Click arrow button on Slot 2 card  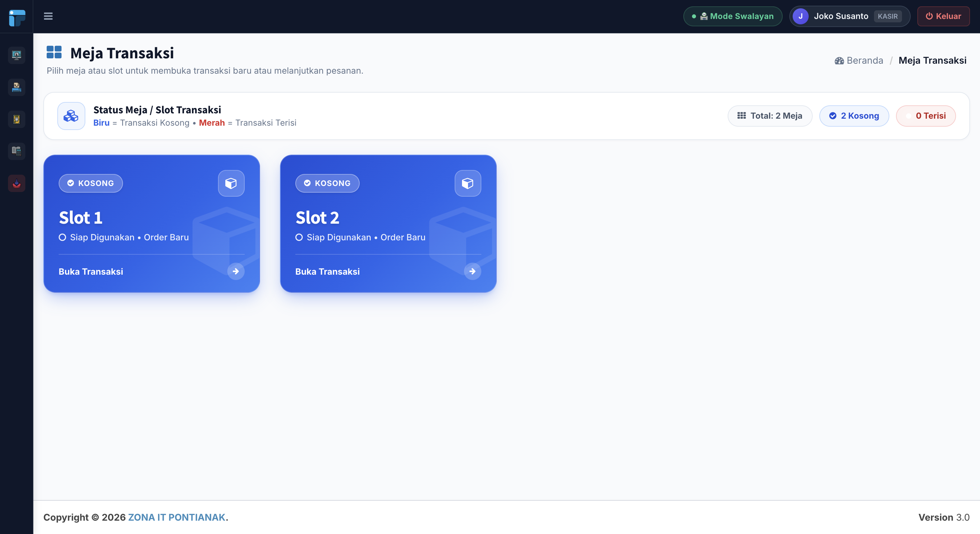[472, 271]
